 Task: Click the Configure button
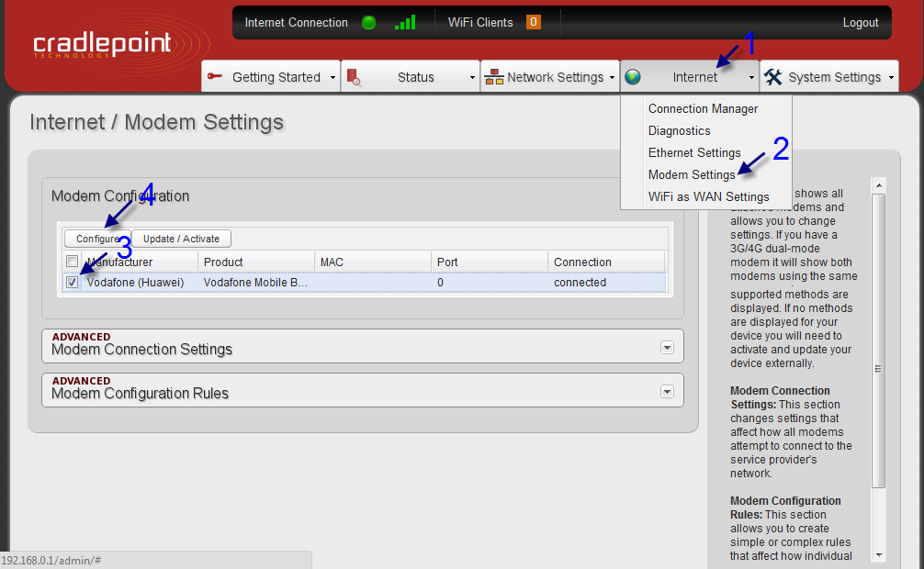pyautogui.click(x=97, y=239)
